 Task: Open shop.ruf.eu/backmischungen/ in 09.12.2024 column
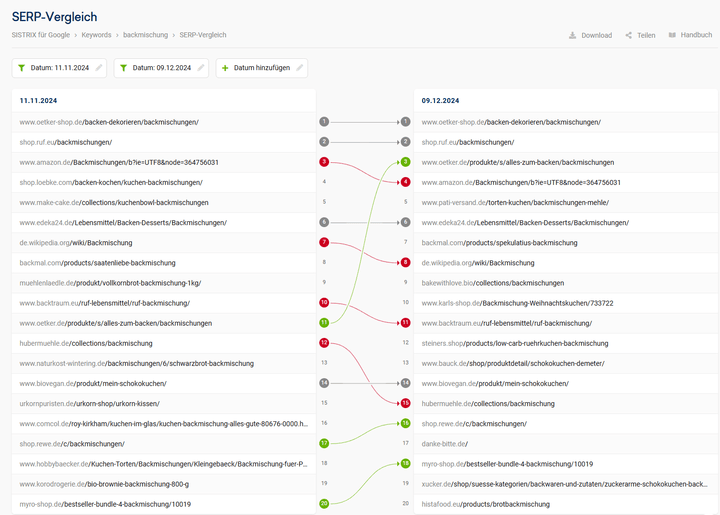tap(468, 142)
